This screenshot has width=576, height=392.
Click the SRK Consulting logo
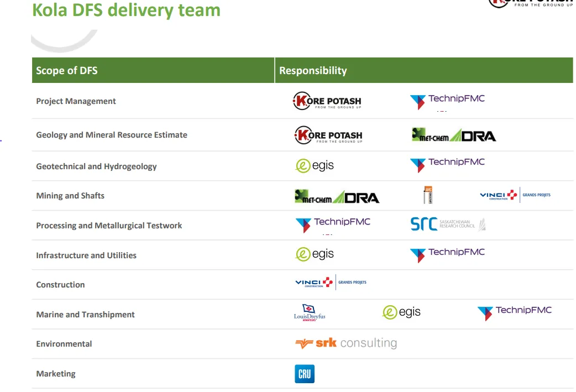[346, 343]
